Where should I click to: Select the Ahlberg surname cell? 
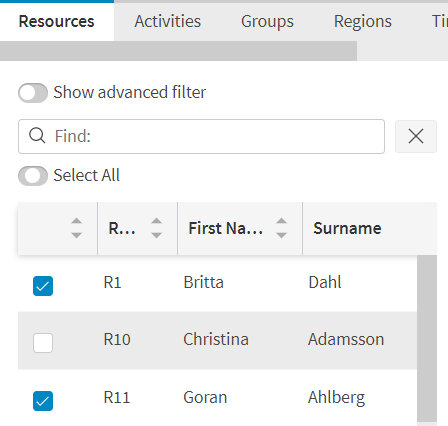coord(336,398)
